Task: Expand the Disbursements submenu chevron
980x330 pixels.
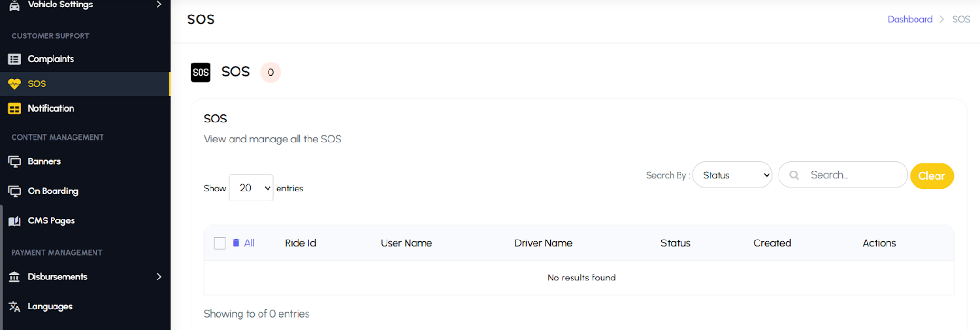Action: (159, 277)
